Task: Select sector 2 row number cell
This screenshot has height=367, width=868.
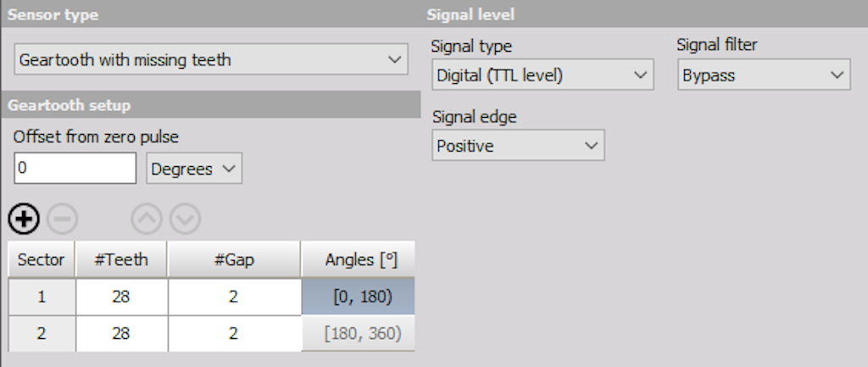Action: pyautogui.click(x=42, y=333)
